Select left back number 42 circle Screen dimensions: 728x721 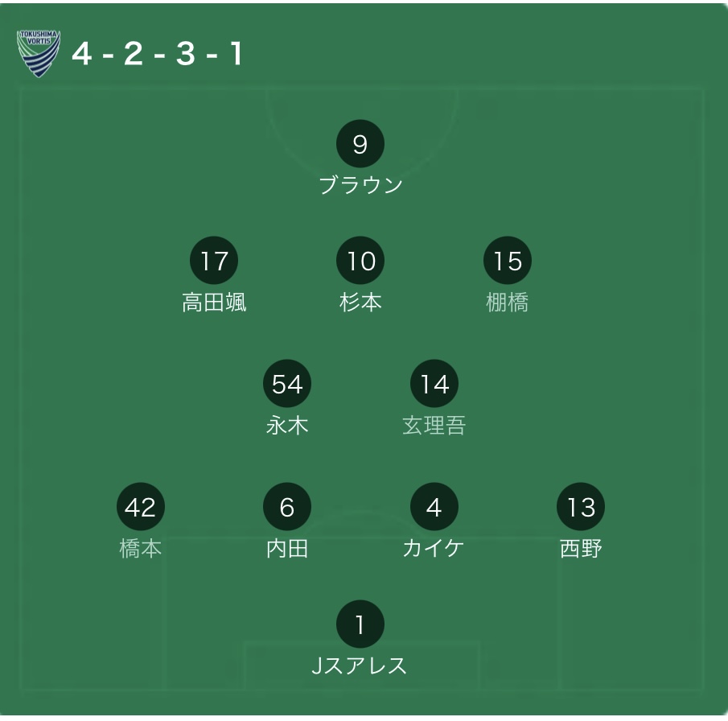[141, 506]
